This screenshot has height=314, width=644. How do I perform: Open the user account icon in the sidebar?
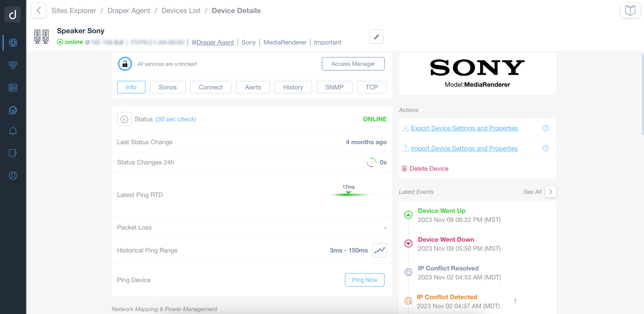click(x=13, y=176)
